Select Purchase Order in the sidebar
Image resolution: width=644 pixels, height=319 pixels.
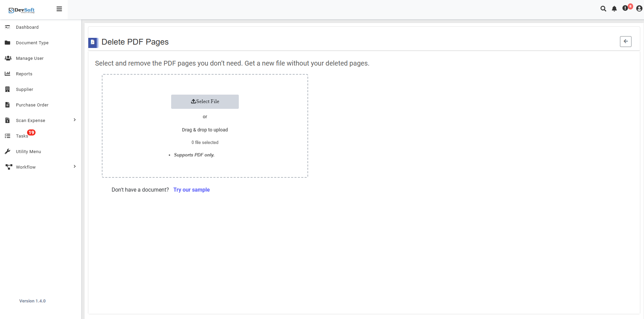point(32,105)
